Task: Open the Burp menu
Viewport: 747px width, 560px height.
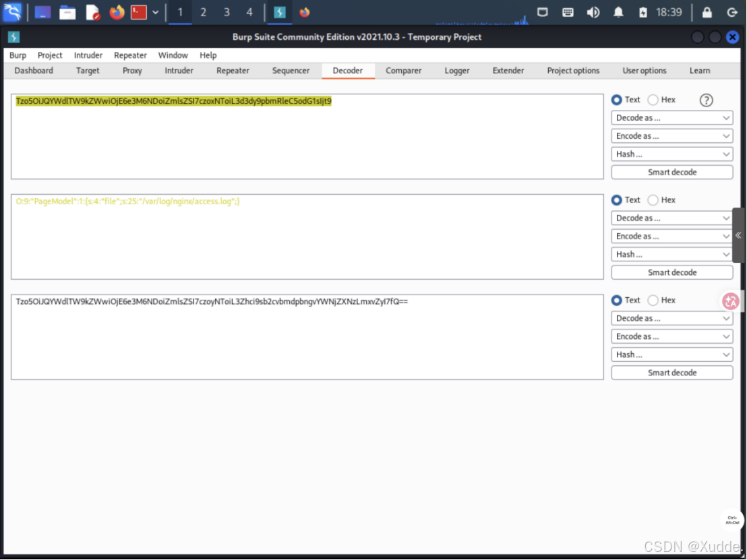Action: (18, 55)
